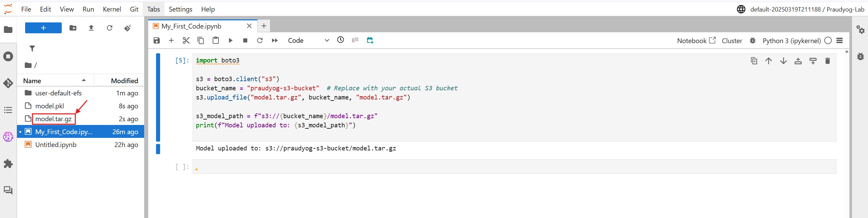The image size is (868, 218).
Task: Run the selected cell with play icon
Action: pos(230,40)
